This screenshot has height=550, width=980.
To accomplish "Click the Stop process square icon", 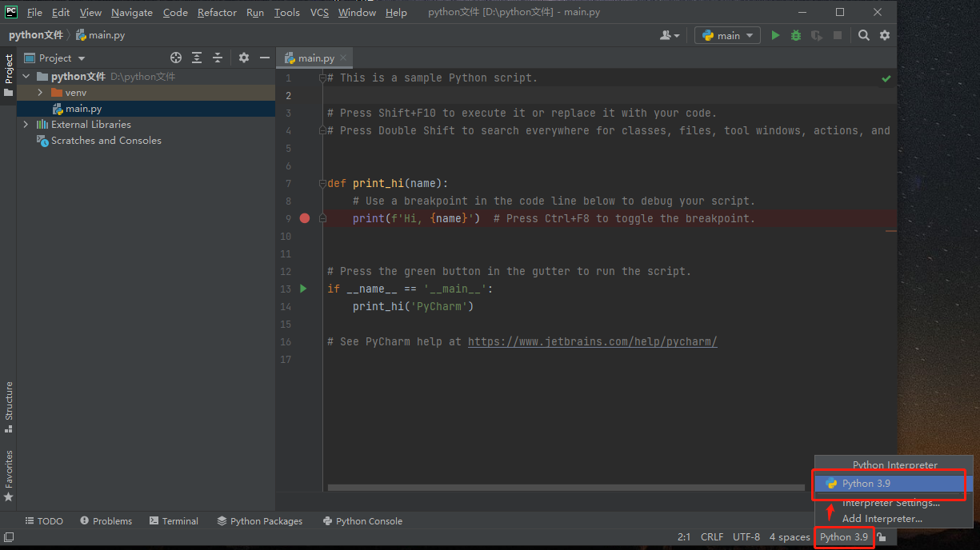I will point(837,35).
